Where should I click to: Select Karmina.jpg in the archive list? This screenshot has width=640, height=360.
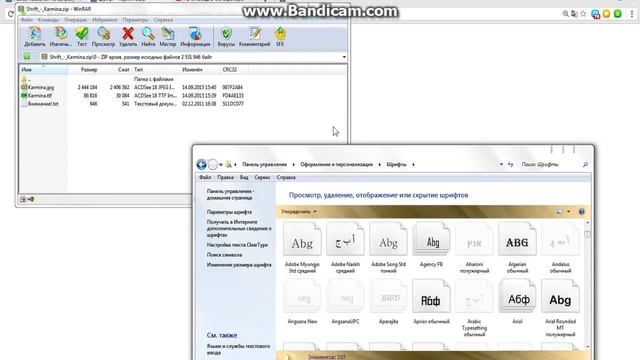tap(133, 87)
